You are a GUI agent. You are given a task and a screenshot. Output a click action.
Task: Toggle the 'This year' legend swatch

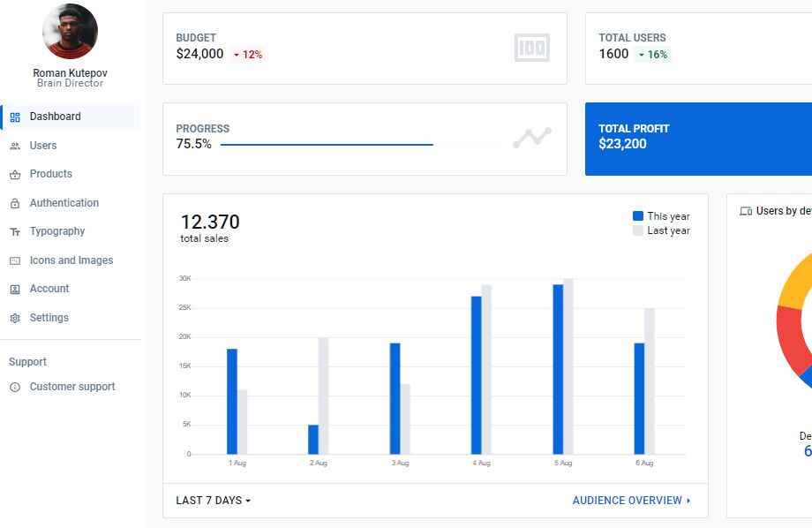pos(637,215)
